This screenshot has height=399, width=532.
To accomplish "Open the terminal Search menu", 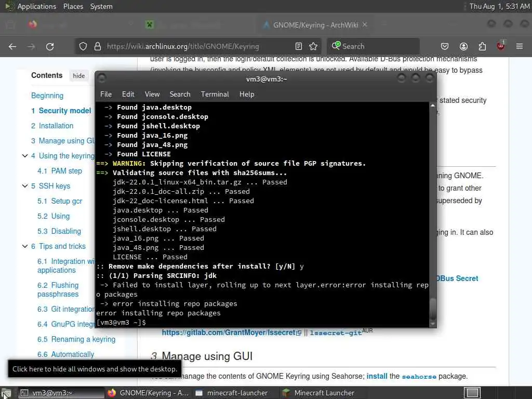I will point(180,95).
